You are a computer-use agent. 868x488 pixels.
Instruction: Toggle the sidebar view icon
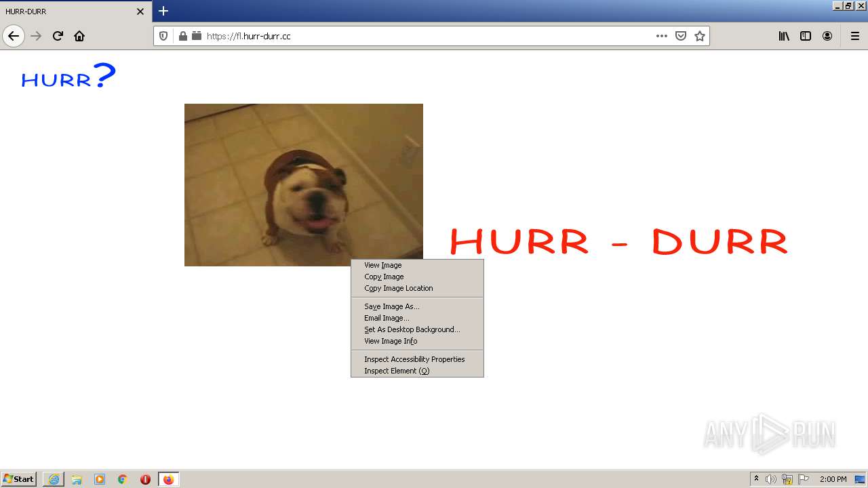tap(806, 36)
